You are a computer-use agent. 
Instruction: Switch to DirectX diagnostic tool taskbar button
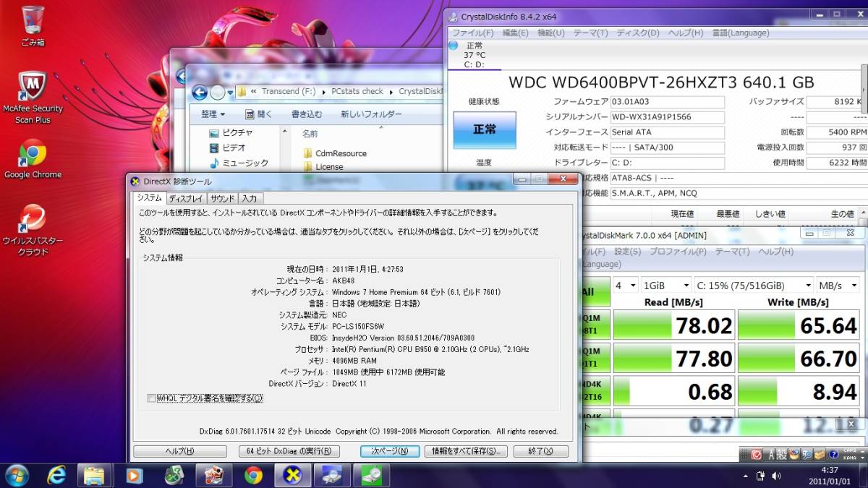click(x=293, y=475)
